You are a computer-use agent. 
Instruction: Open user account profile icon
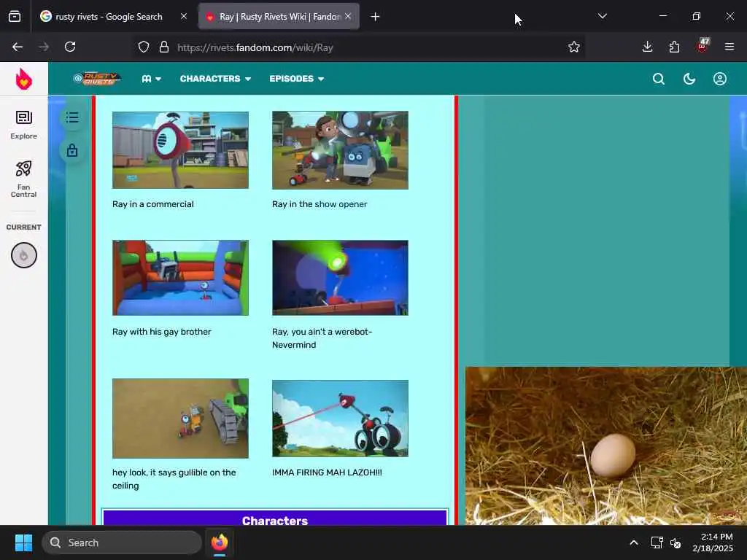(x=720, y=79)
